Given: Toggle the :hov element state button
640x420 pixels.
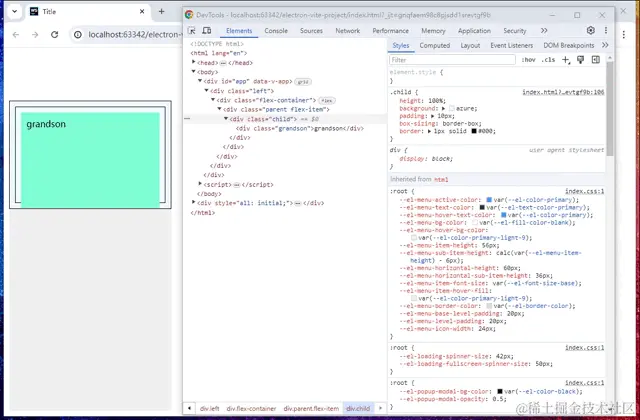Looking at the screenshot, I should click(x=528, y=60).
